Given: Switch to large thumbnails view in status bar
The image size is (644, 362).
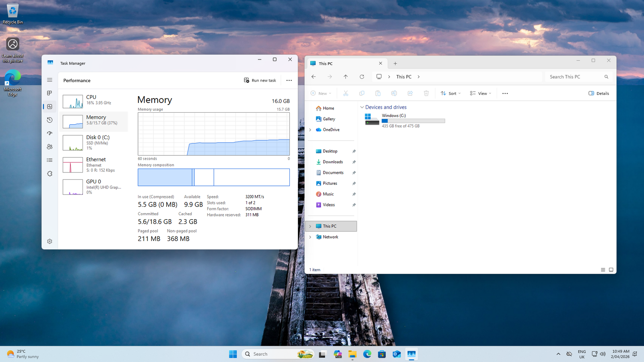Looking at the screenshot, I should point(611,270).
